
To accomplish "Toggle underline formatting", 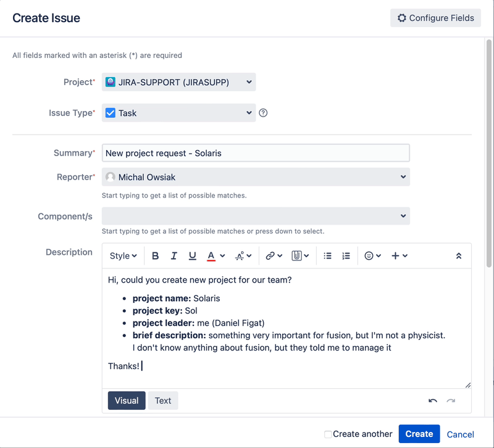I will (x=192, y=256).
